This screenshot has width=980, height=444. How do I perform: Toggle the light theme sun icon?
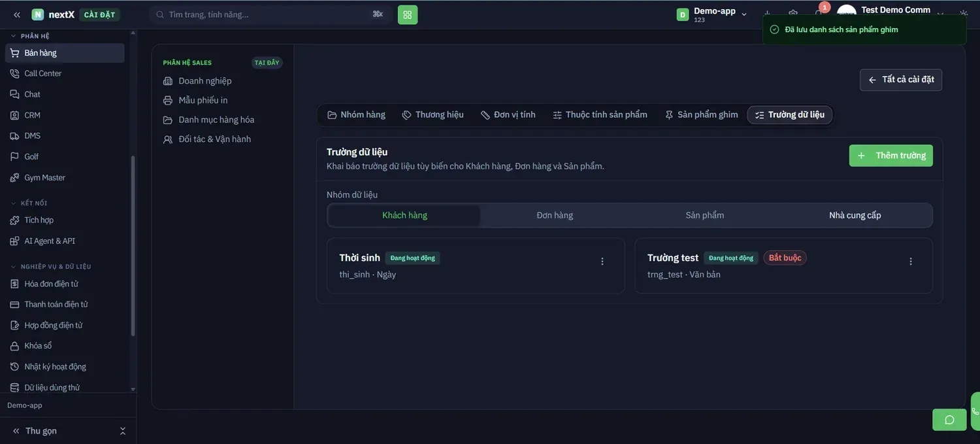pos(964,14)
